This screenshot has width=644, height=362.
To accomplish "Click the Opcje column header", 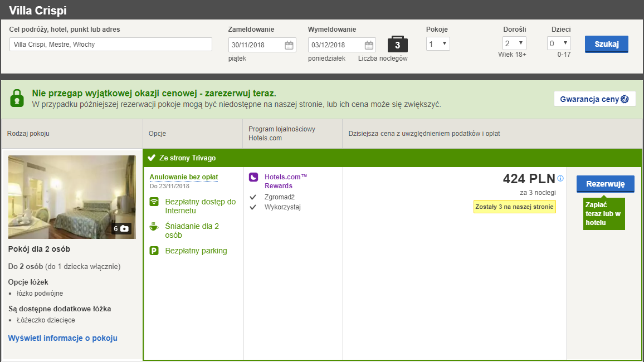I will pyautogui.click(x=157, y=134).
